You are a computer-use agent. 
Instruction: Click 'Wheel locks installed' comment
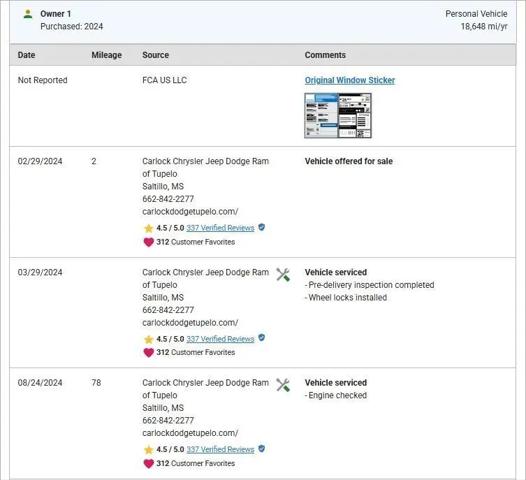pyautogui.click(x=346, y=298)
